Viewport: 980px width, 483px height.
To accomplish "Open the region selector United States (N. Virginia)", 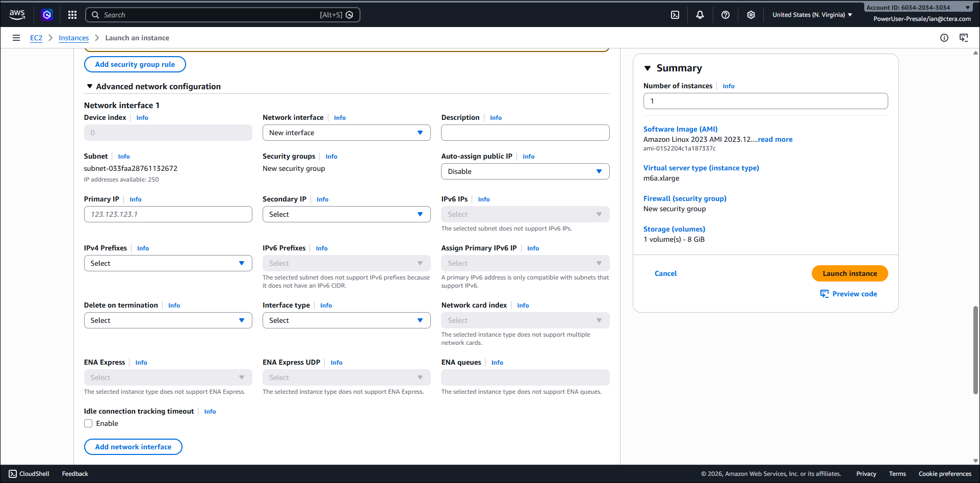I will [812, 15].
